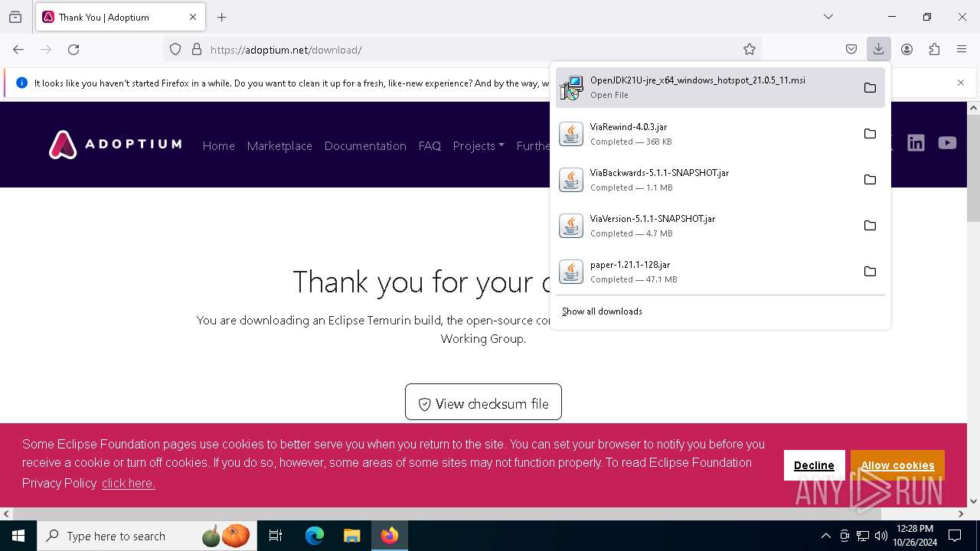Image resolution: width=980 pixels, height=551 pixels.
Task: Show paper-1.21.1-128.jar in folder
Action: 870,272
